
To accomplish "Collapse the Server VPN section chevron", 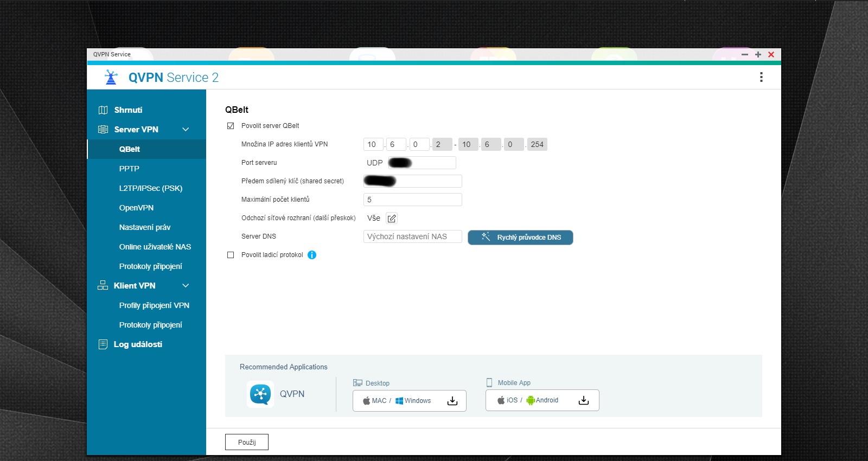I will [186, 130].
